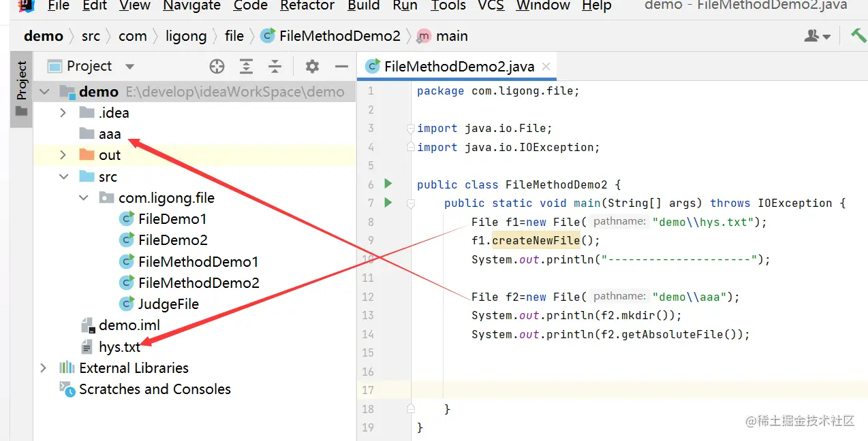Expand the .idea folder
Viewport: 868px width, 441px height.
tap(63, 113)
